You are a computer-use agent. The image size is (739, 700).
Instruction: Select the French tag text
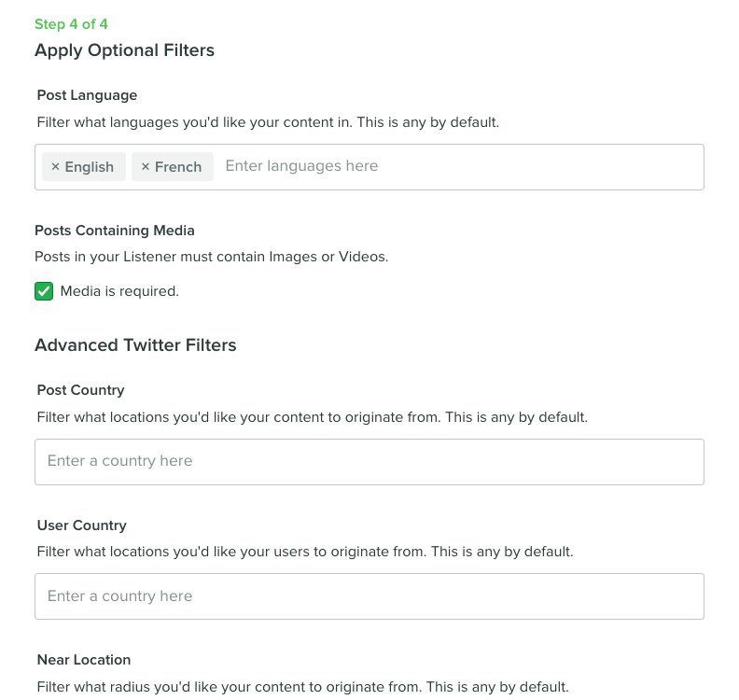coord(178,167)
